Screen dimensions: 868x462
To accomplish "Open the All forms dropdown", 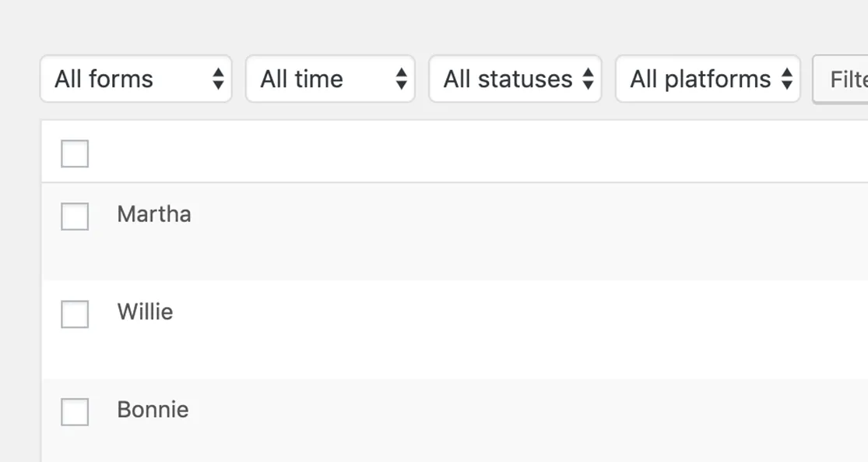I will point(136,79).
